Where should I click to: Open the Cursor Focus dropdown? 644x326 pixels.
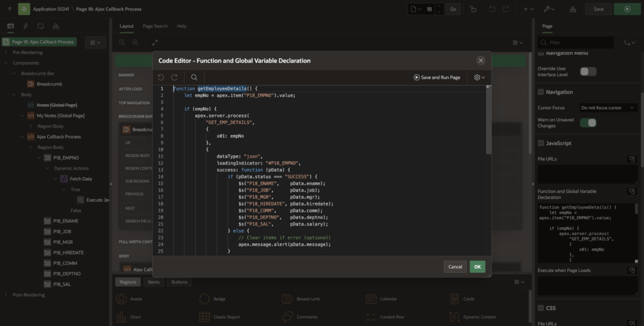coord(608,108)
